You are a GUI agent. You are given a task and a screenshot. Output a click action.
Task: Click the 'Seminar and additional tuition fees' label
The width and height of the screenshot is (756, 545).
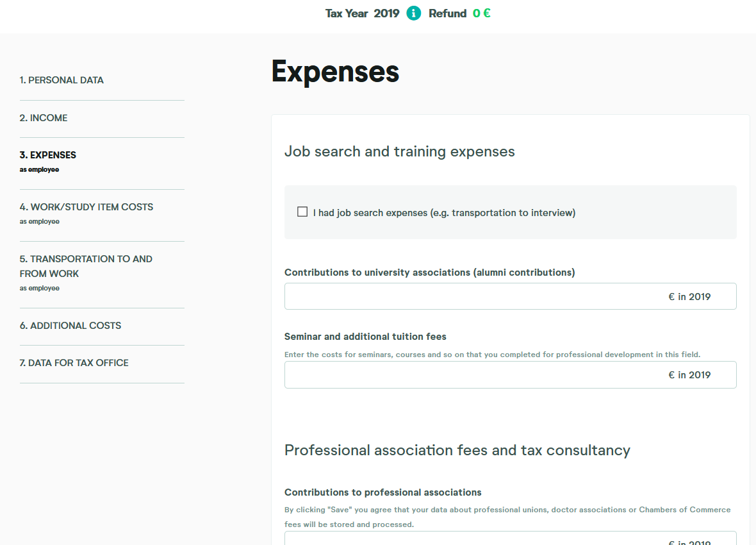[x=365, y=337]
